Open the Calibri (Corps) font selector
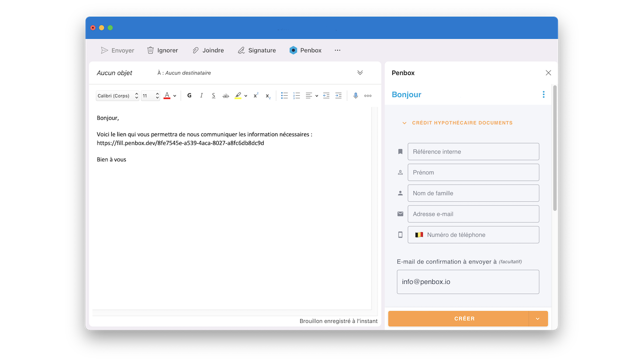 [118, 96]
